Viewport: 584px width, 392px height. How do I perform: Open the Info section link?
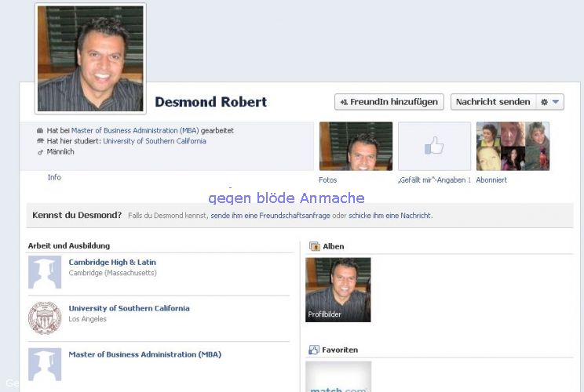point(54,178)
